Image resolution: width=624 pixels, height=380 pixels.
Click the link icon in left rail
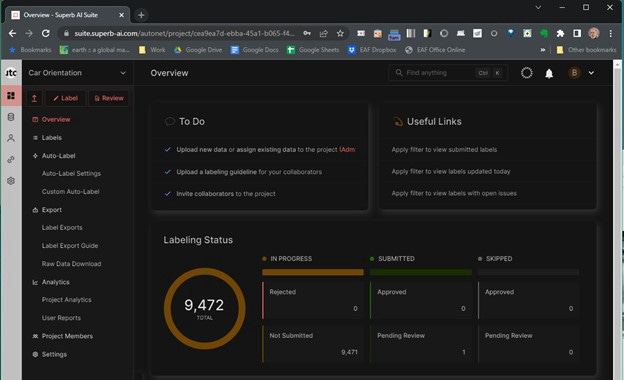point(11,160)
